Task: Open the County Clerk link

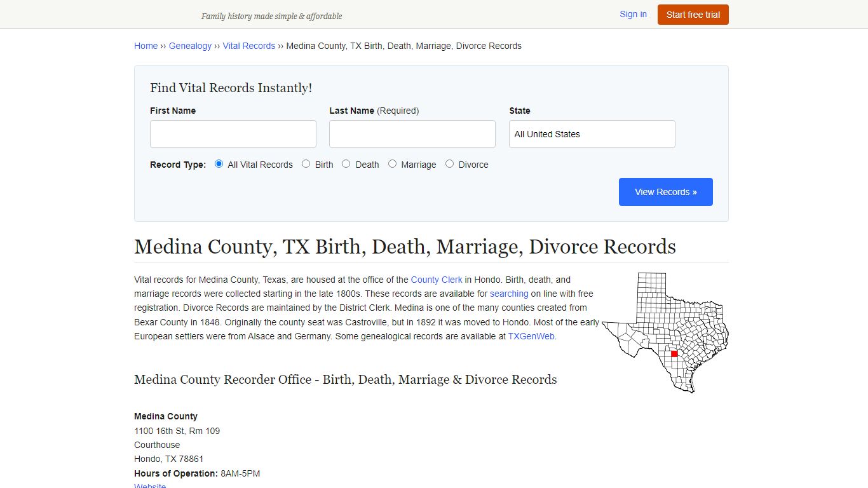Action: pyautogui.click(x=437, y=280)
